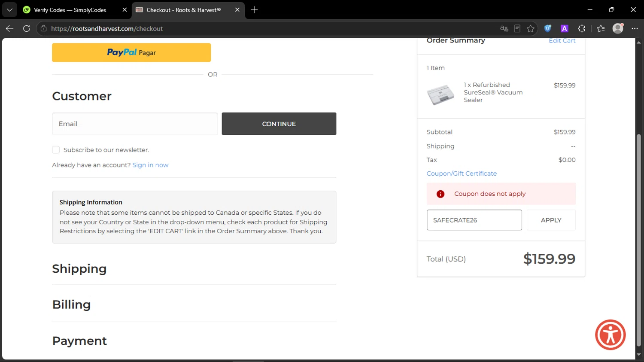Image resolution: width=644 pixels, height=362 pixels.
Task: Pay with the PayPal Pagar button
Action: tap(131, 52)
